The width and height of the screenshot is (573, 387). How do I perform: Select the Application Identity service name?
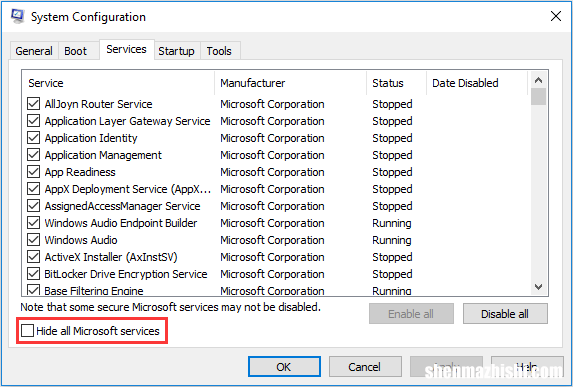coord(91,138)
